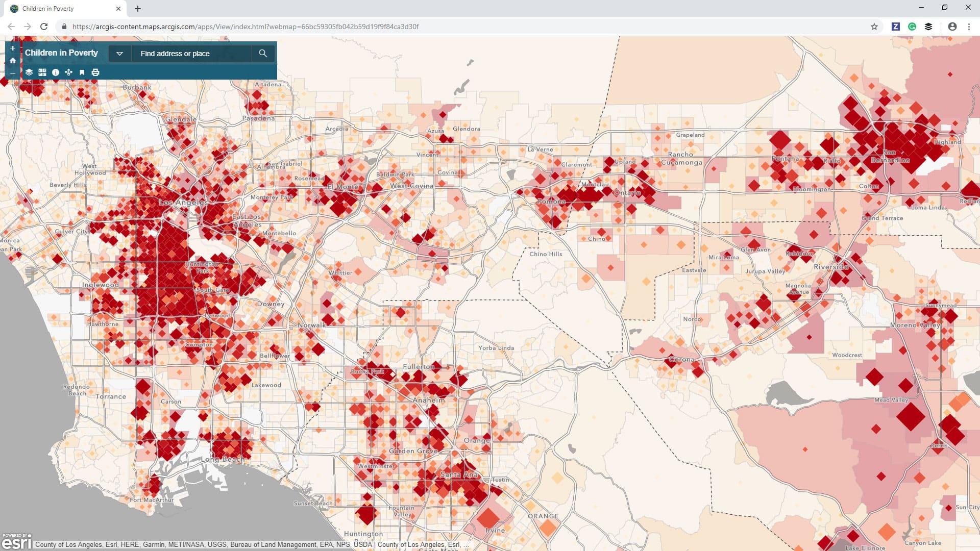Viewport: 980px width, 551px height.
Task: Zoom in using the plus button
Action: point(12,47)
